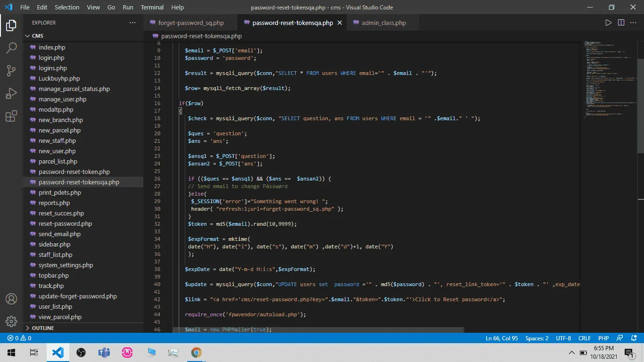Open the Extensions view
The height and width of the screenshot is (362, 644).
point(11,116)
